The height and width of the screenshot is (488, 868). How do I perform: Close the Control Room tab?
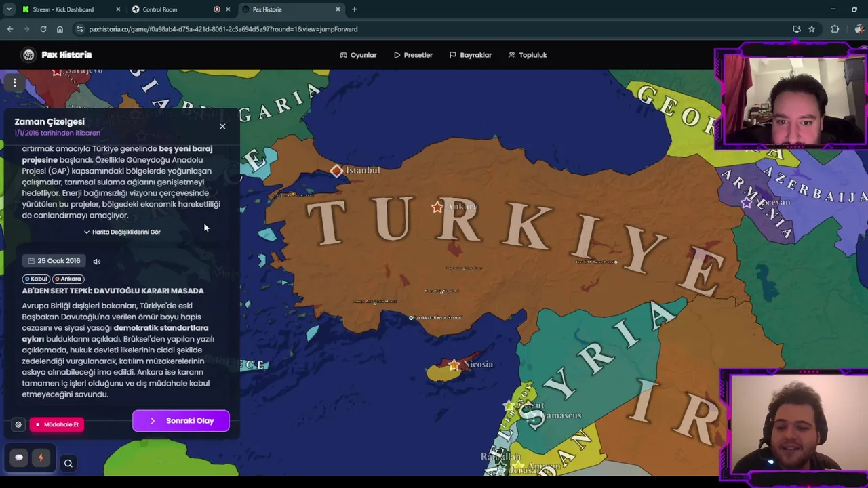point(228,9)
